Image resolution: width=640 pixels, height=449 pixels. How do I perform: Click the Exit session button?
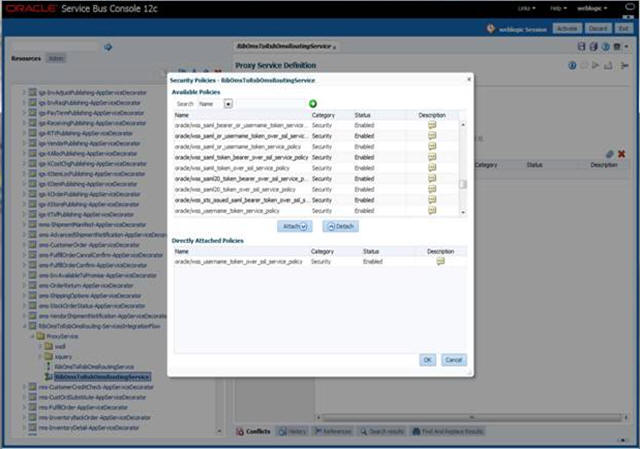(623, 29)
